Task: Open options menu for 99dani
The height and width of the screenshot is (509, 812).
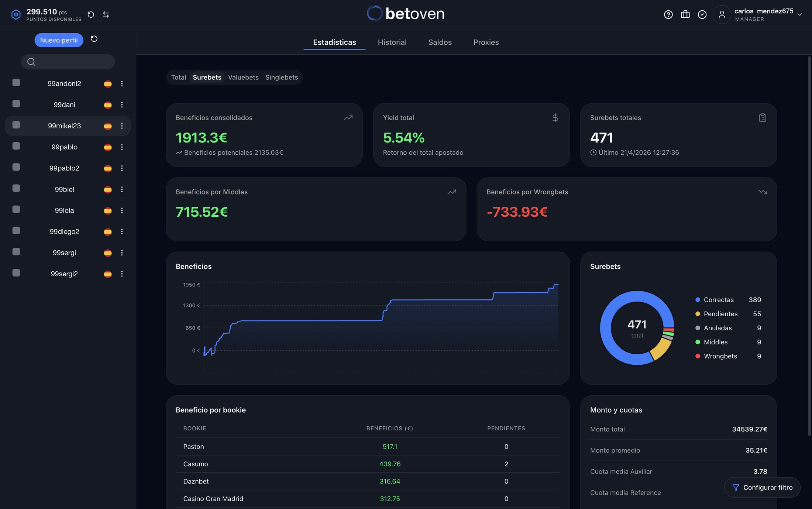Action: point(122,105)
